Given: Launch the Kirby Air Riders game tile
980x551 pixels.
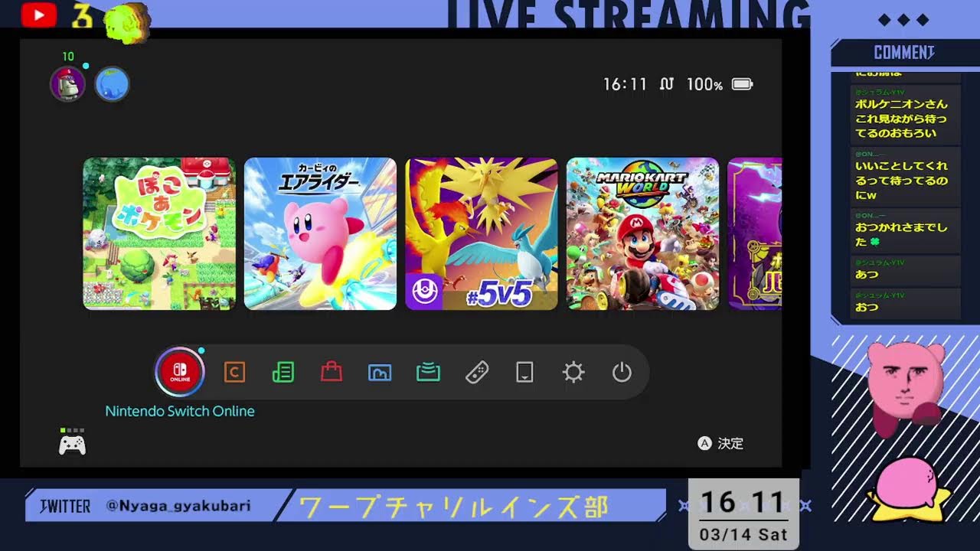Looking at the screenshot, I should click(320, 233).
